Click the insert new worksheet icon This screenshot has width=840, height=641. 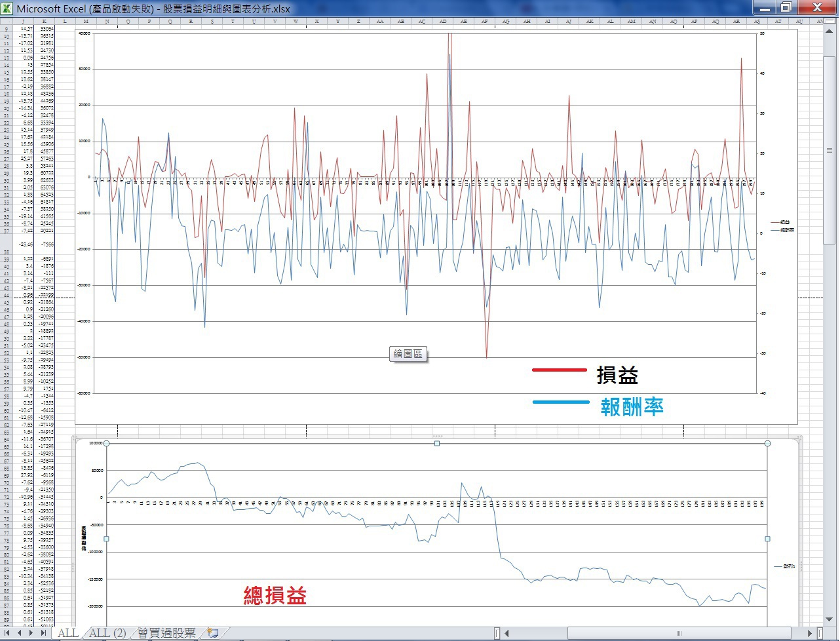(x=211, y=633)
